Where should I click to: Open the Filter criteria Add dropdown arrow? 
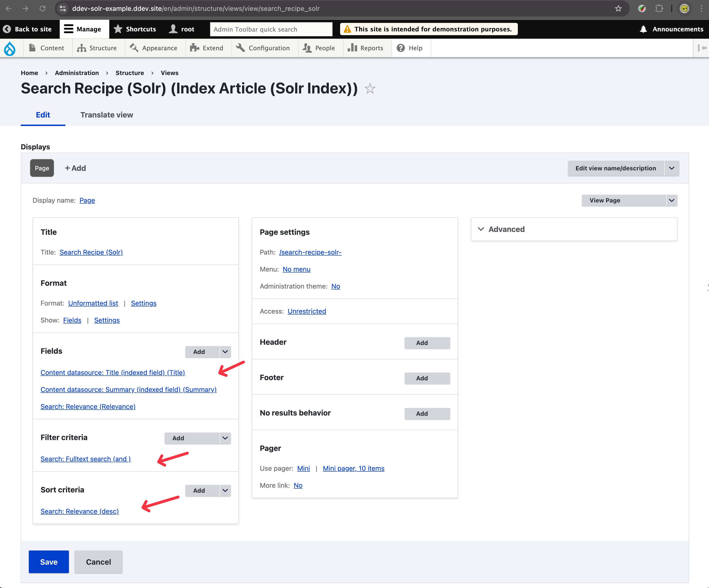[225, 438]
